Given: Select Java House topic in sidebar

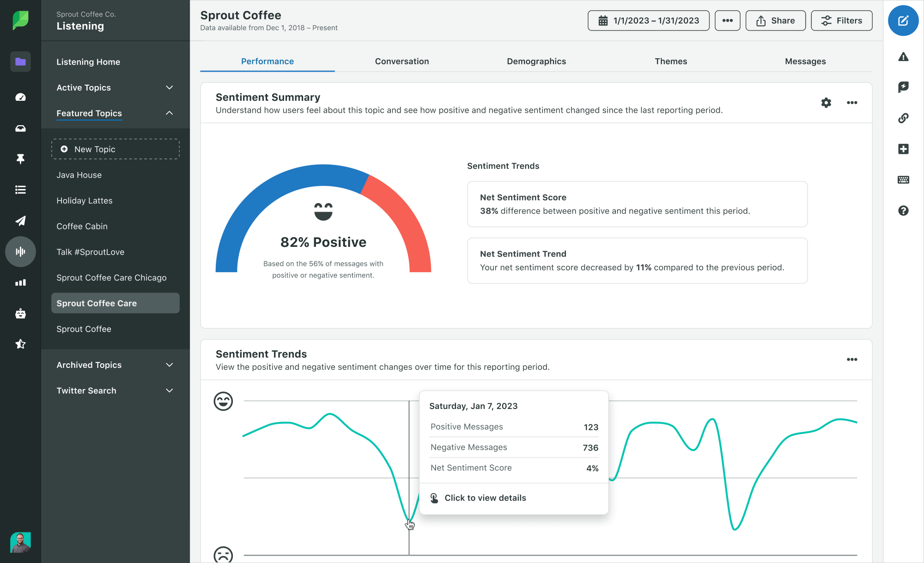Looking at the screenshot, I should pyautogui.click(x=79, y=175).
